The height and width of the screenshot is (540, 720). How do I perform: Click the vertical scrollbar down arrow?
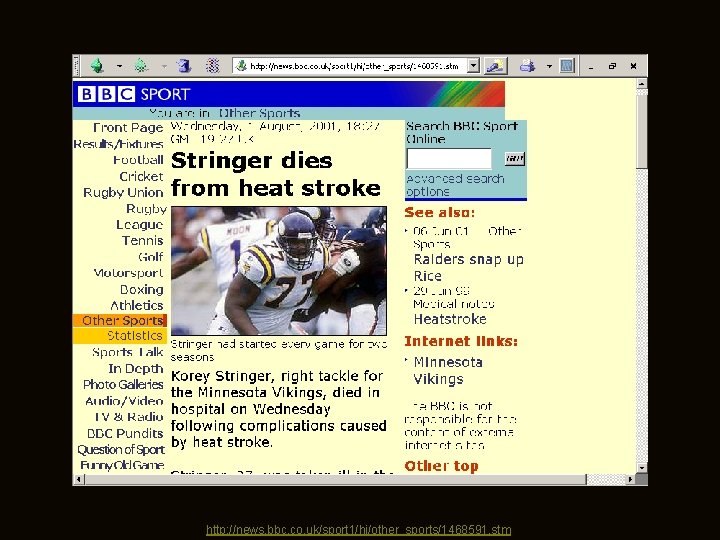tap(642, 468)
